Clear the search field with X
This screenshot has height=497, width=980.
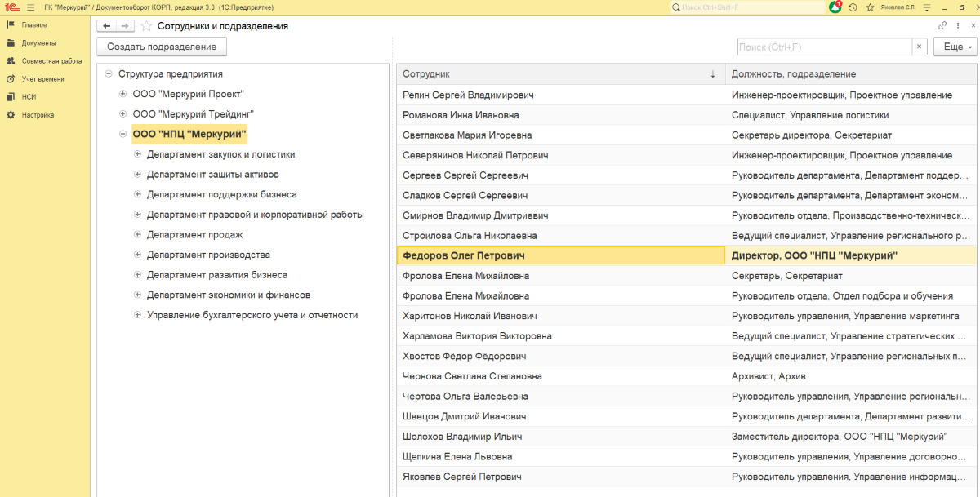920,47
